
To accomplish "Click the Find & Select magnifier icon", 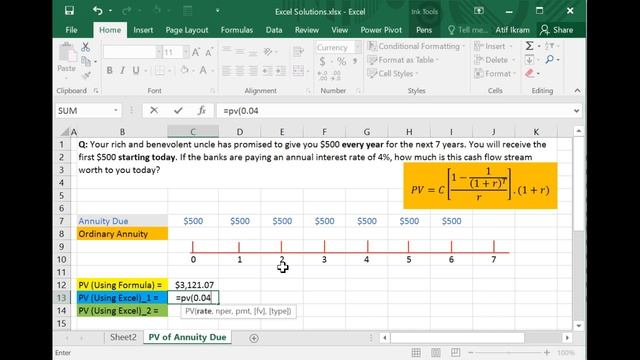I will click(x=550, y=60).
